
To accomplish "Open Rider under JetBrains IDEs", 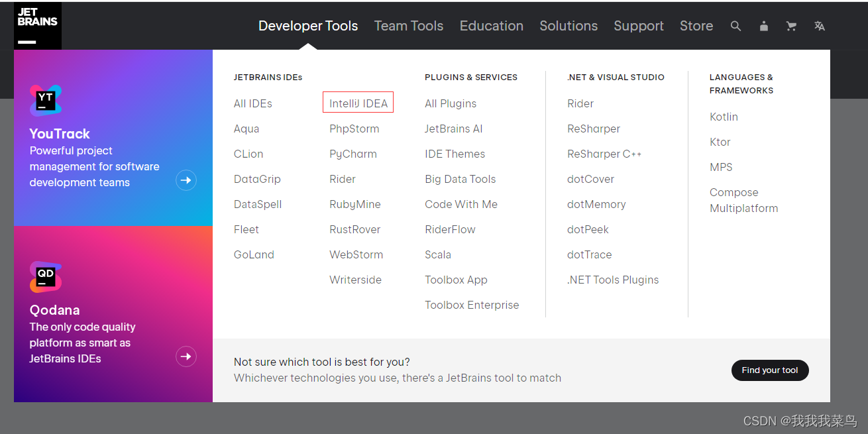I will coord(343,179).
